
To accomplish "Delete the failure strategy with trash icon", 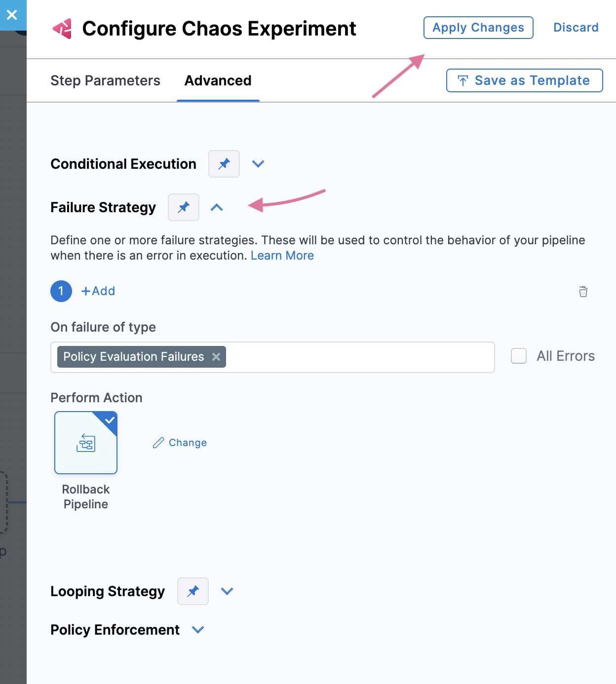I will (583, 292).
